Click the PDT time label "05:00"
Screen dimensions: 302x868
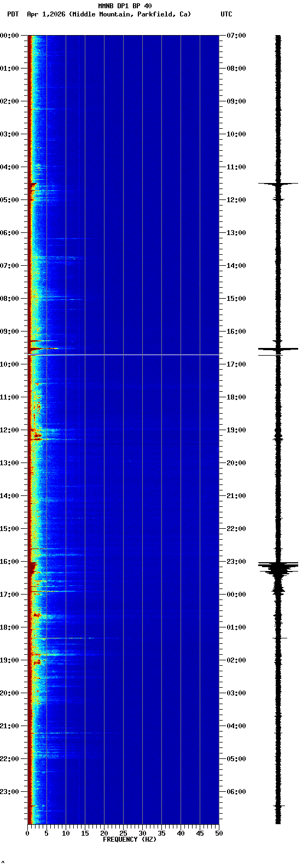[x=9, y=200]
